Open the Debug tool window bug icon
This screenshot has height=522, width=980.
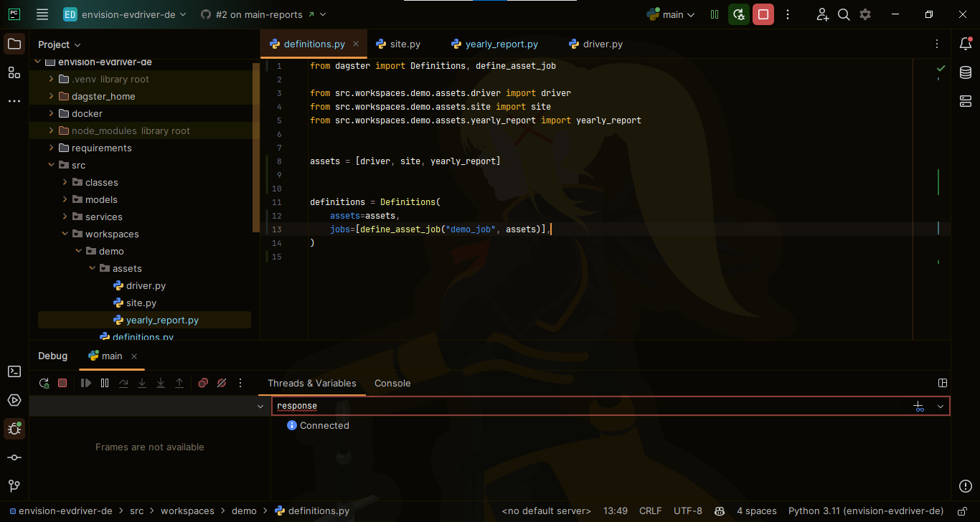(14, 429)
